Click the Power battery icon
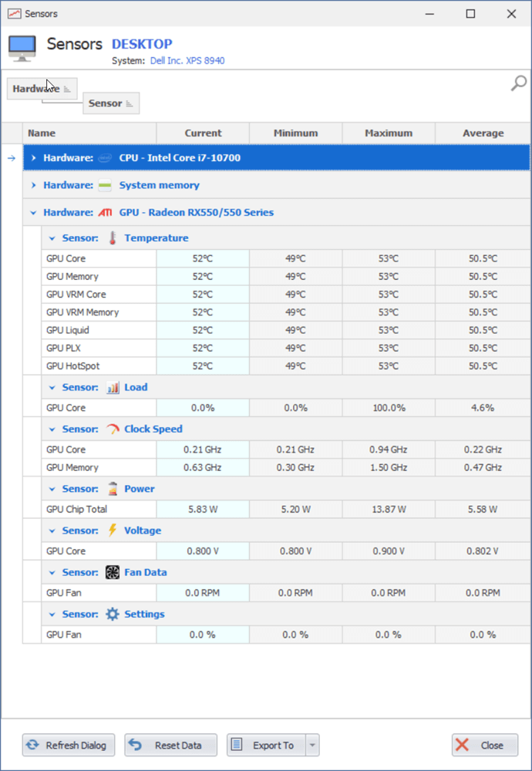Screen dimensions: 532x771 coord(113,489)
